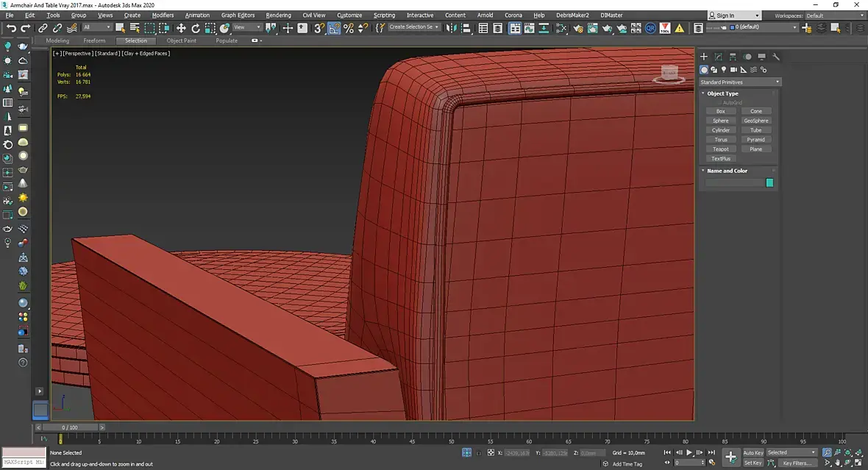Open the Standard Primitives dropdown
This screenshot has height=470, width=868.
pyautogui.click(x=739, y=82)
